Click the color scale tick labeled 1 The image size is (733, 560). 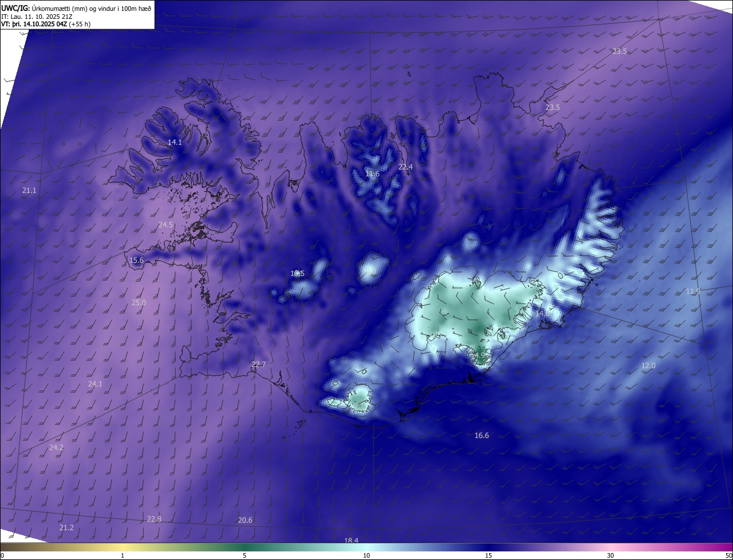(x=123, y=555)
